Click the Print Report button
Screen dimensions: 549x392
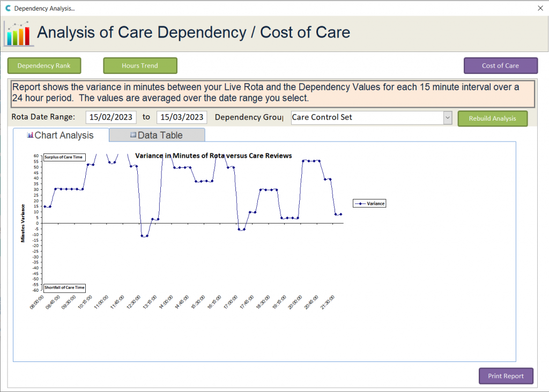coord(506,376)
